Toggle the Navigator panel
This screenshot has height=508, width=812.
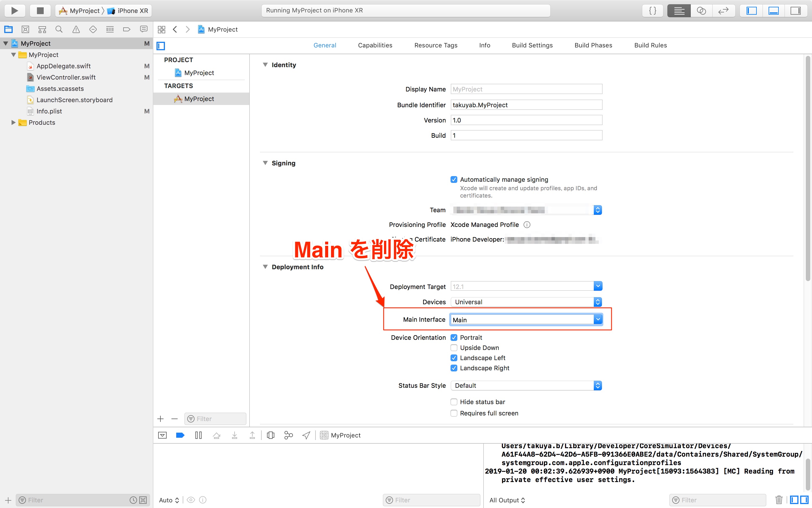point(751,11)
